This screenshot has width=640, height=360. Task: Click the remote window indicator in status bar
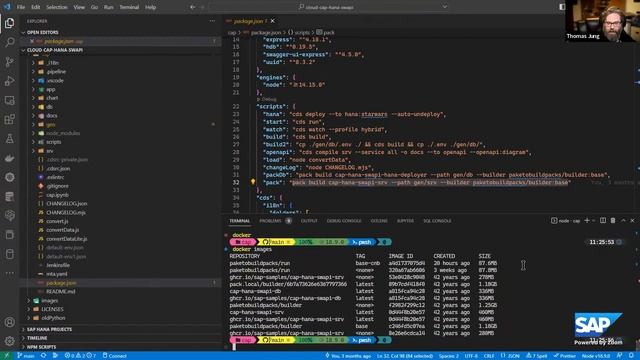(x=6, y=356)
